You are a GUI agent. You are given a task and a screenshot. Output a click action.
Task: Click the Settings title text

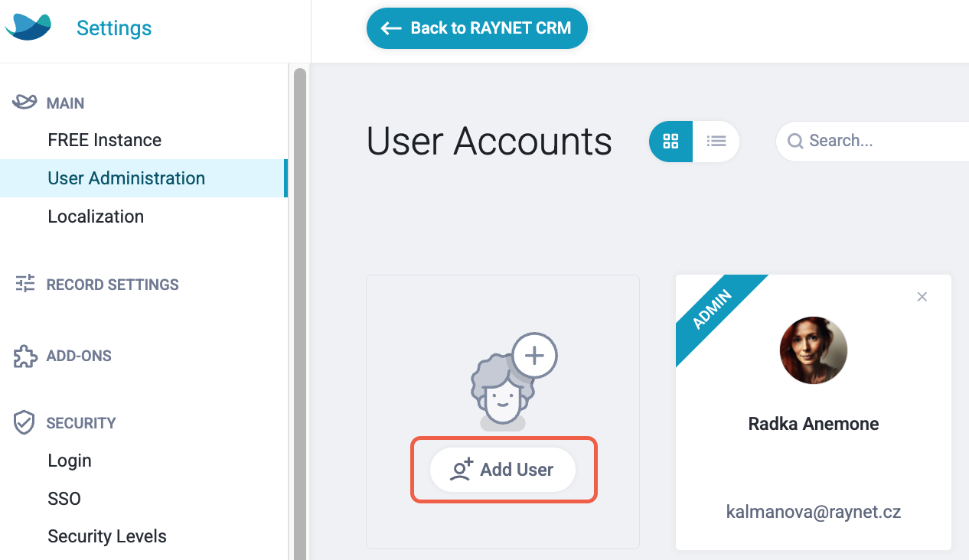pos(114,28)
